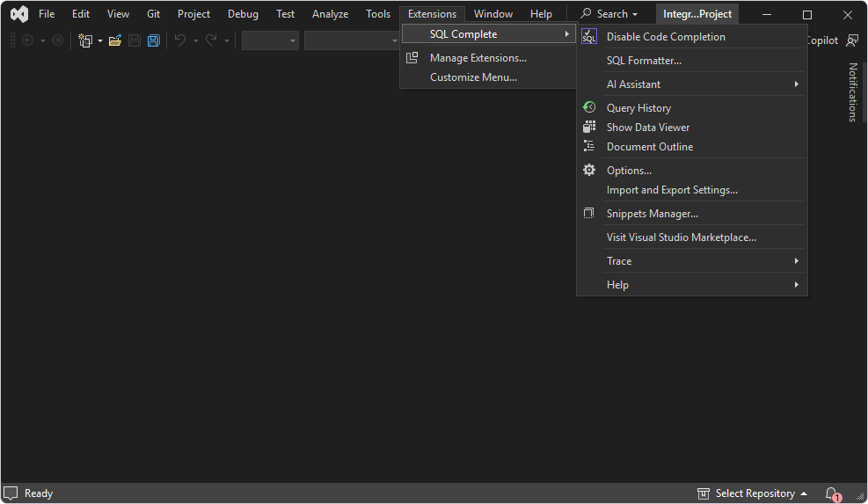Open the View menu
868x504 pixels.
tap(118, 14)
